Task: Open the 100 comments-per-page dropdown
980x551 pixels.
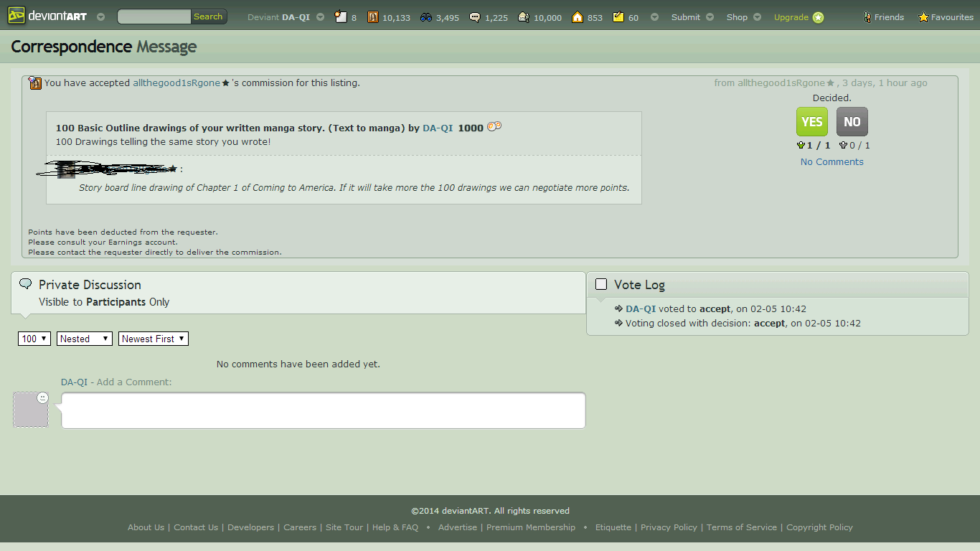Action: (x=34, y=339)
